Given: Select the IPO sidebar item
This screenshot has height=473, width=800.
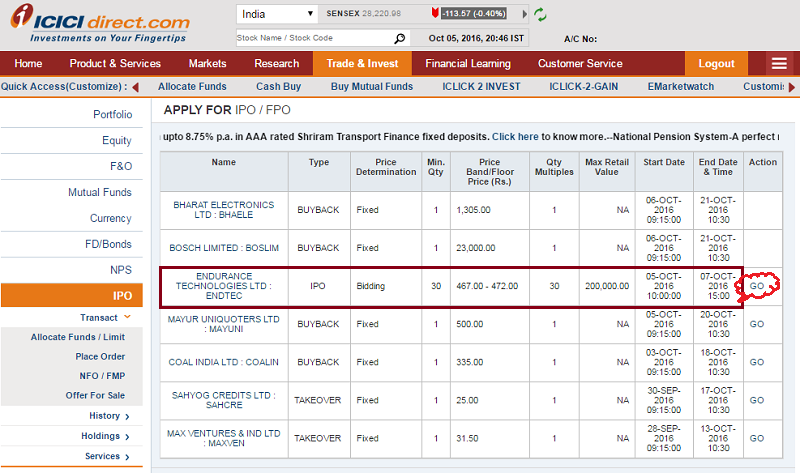Looking at the screenshot, I should 72,295.
